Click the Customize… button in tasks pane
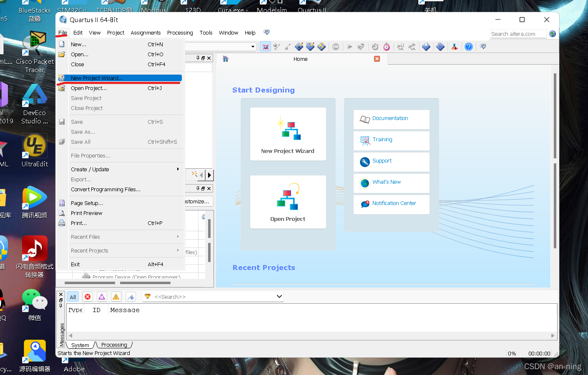Image resolution: width=588 pixels, height=375 pixels. 199,201
